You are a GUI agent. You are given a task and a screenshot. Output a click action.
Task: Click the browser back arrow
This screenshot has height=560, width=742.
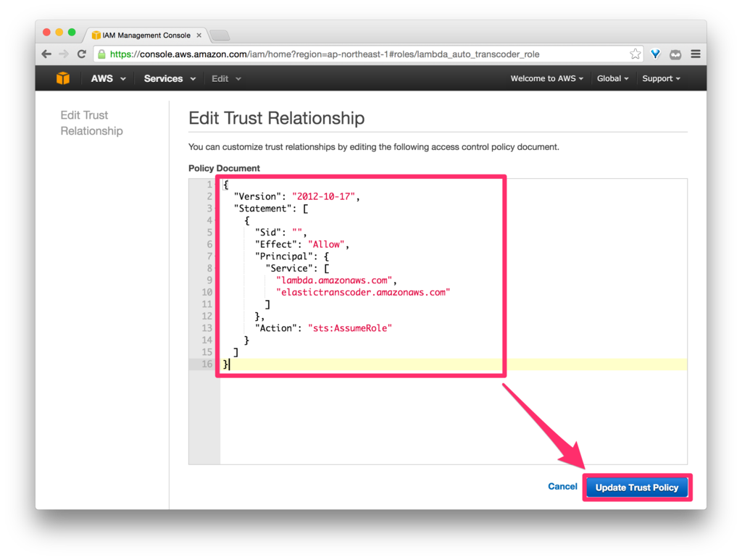pyautogui.click(x=46, y=54)
